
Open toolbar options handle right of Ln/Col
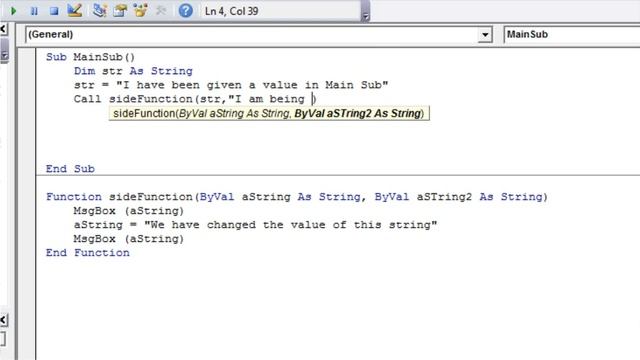tap(365, 11)
